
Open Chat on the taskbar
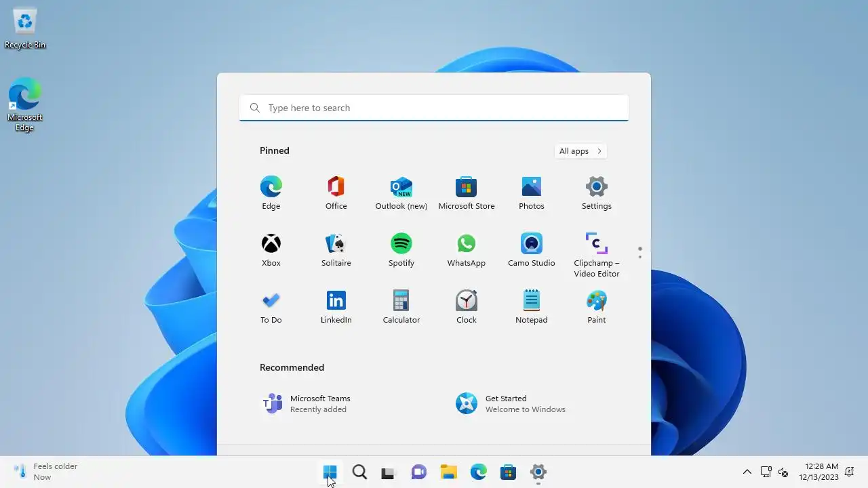[418, 472]
